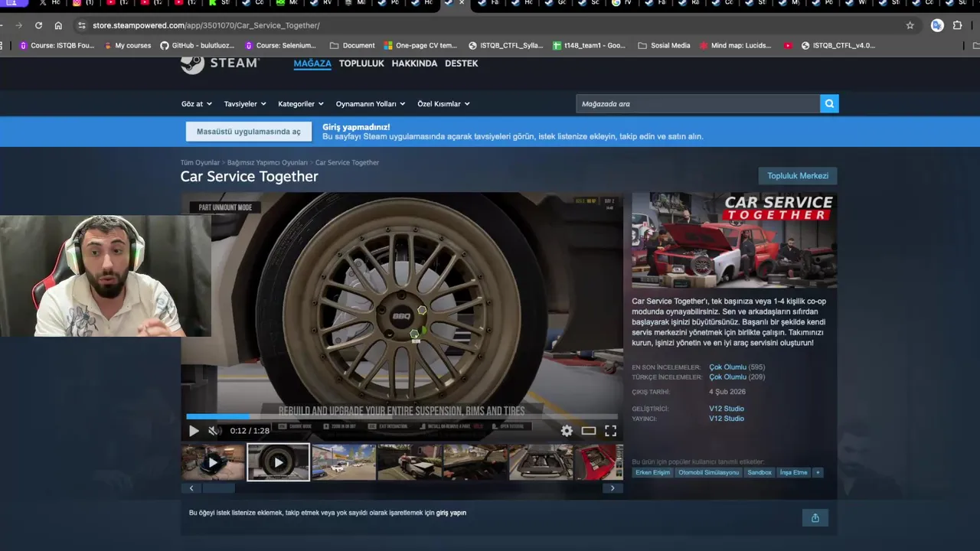Click the Mağazada ara search field
Image resolution: width=980 pixels, height=551 pixels.
click(x=698, y=103)
